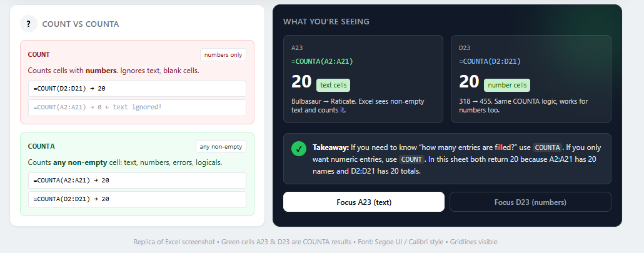Select the greyed =COUNT(A2:A21) → 0 formula box
Viewport: 644px width, 253px height.
point(137,107)
